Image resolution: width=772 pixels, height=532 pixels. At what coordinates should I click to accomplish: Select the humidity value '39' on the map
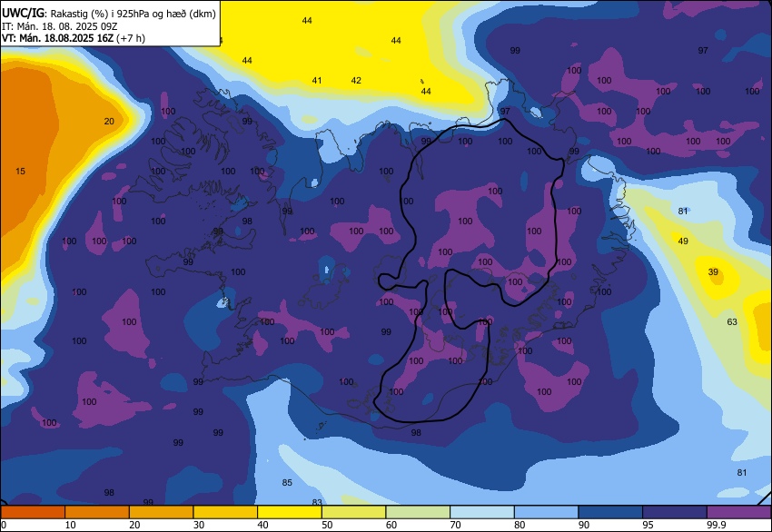click(713, 271)
